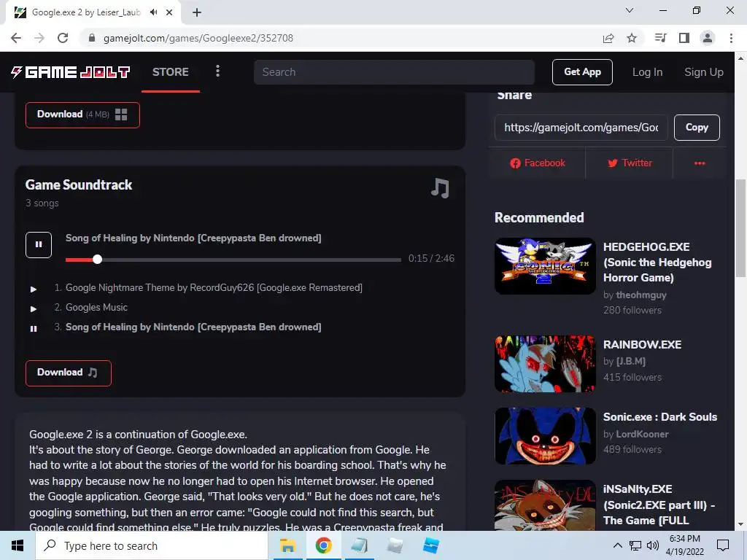Open Chrome three-dot menu
Screen dimensions: 747x560
pyautogui.click(x=731, y=38)
